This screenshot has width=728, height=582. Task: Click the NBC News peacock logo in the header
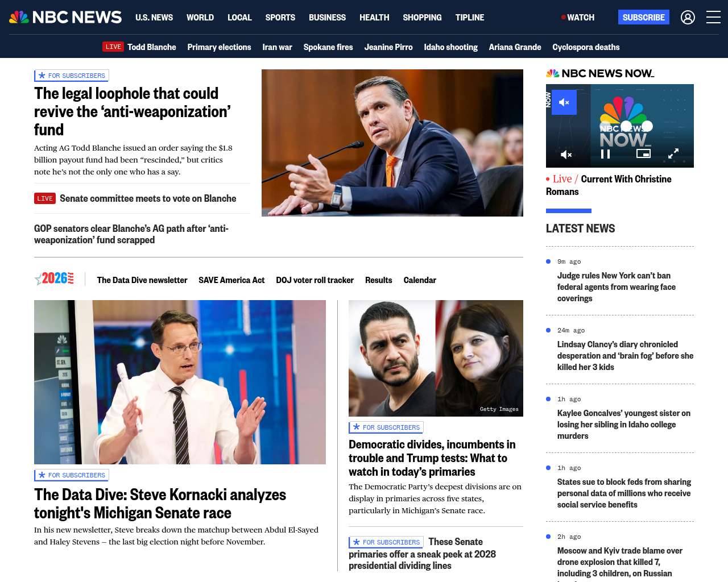click(x=65, y=17)
